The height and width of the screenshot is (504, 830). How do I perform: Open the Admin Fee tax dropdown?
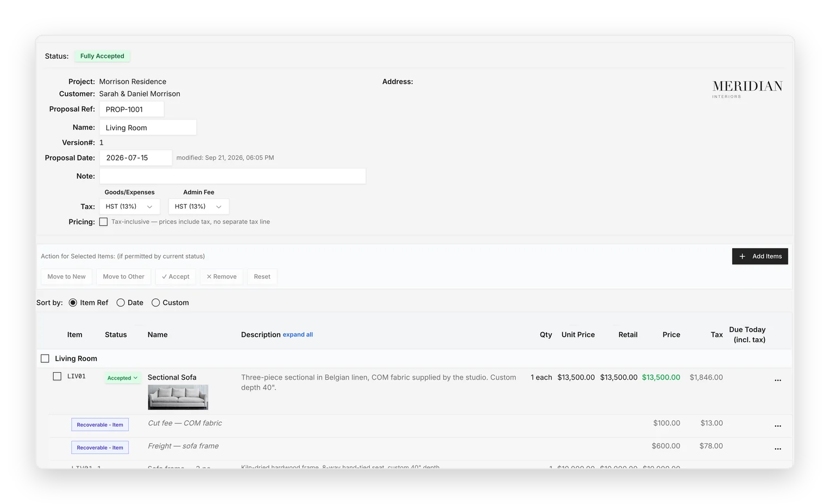pyautogui.click(x=198, y=206)
